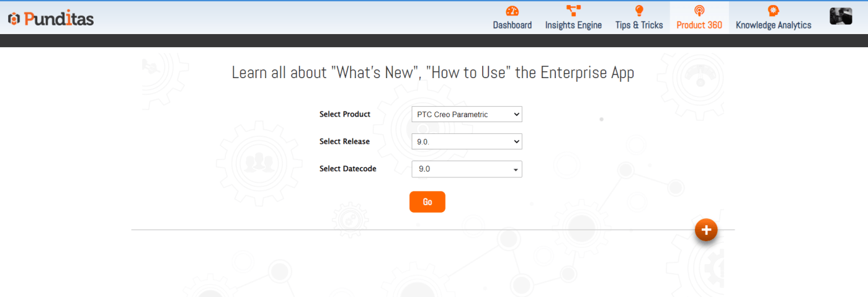Click the "Select Release" field label
Image resolution: width=868 pixels, height=297 pixels.
pyautogui.click(x=344, y=141)
